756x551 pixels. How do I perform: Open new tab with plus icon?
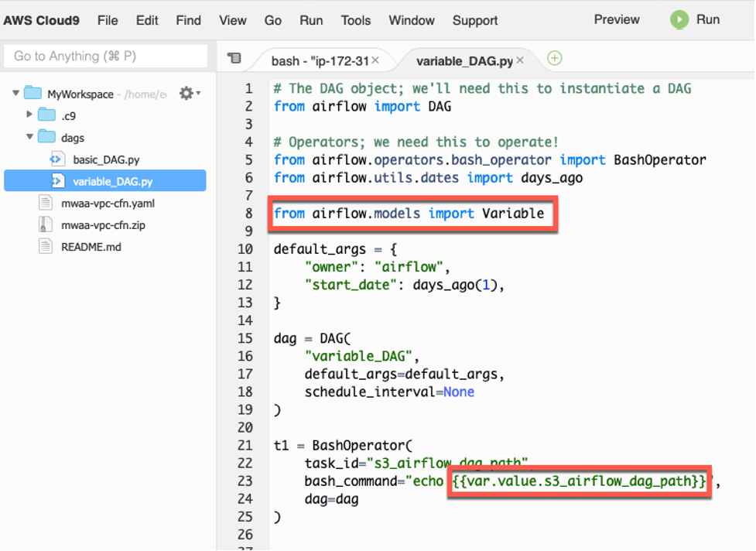[x=554, y=58]
